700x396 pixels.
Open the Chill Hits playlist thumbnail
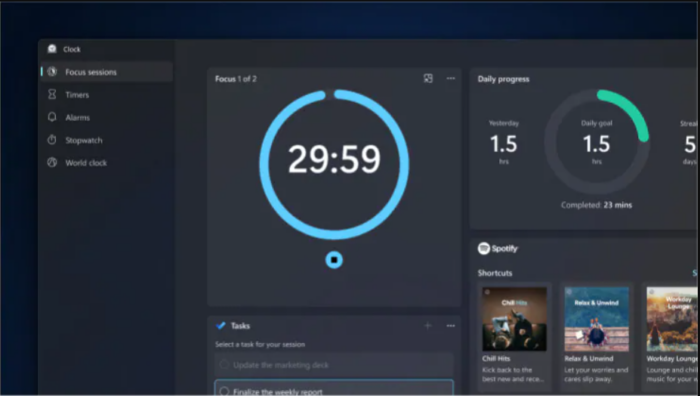(x=514, y=319)
